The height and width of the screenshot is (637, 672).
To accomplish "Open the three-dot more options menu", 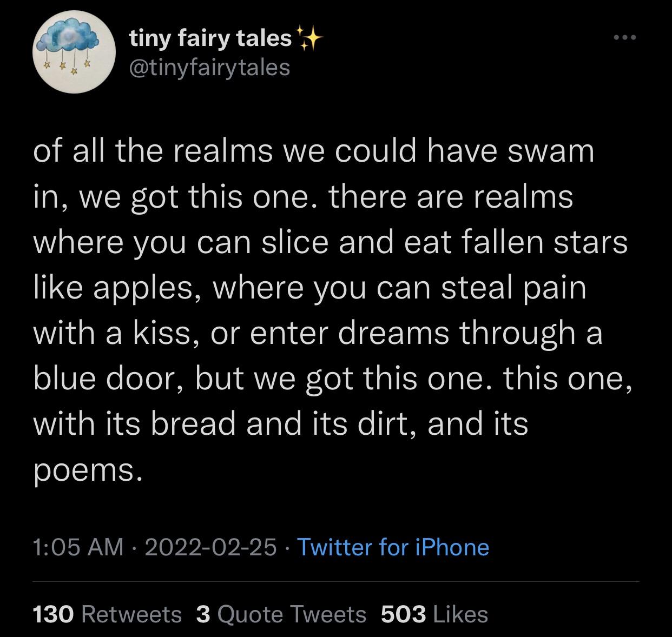I will [x=626, y=38].
